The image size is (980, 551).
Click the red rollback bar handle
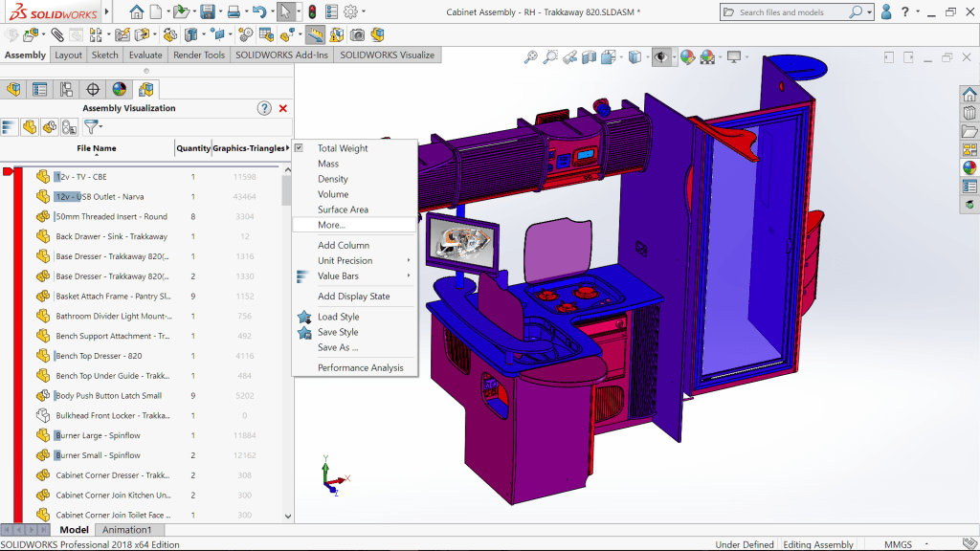click(9, 171)
